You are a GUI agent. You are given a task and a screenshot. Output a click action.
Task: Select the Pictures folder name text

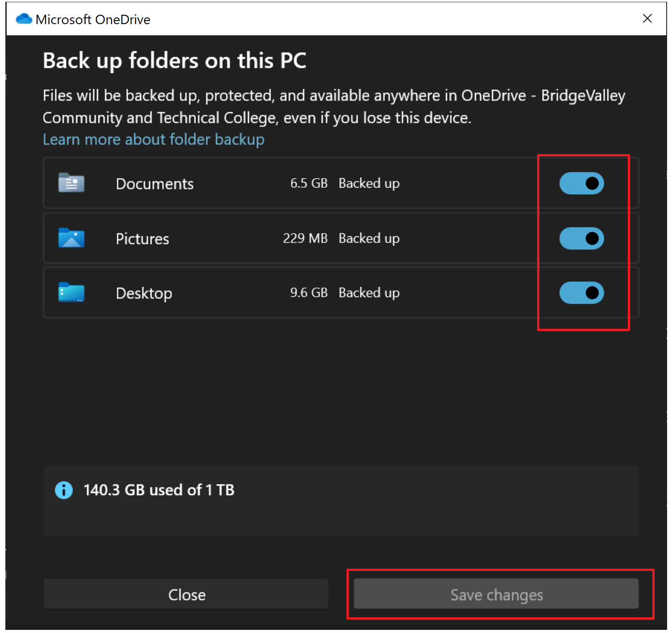point(142,239)
